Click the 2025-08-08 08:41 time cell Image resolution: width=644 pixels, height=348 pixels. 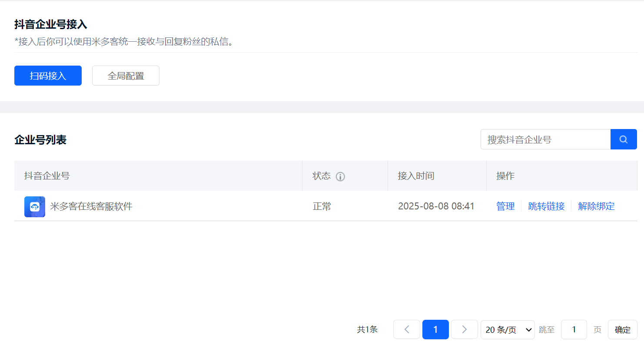436,206
